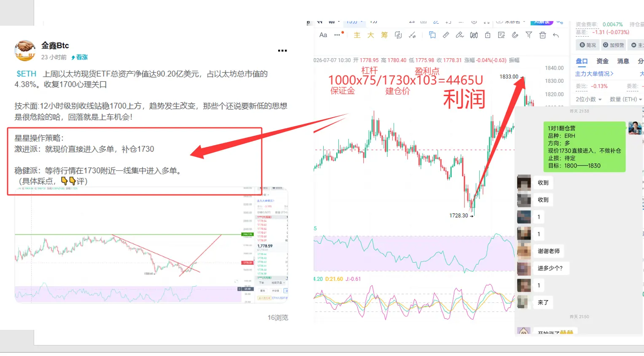The image size is (644, 356).
Task: Click the 简况 button
Action: [x=588, y=45]
